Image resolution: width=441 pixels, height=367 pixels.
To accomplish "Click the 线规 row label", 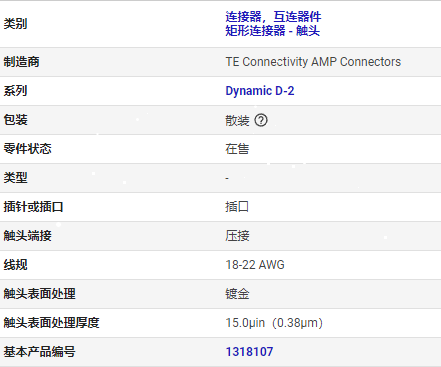I will pos(15,265).
